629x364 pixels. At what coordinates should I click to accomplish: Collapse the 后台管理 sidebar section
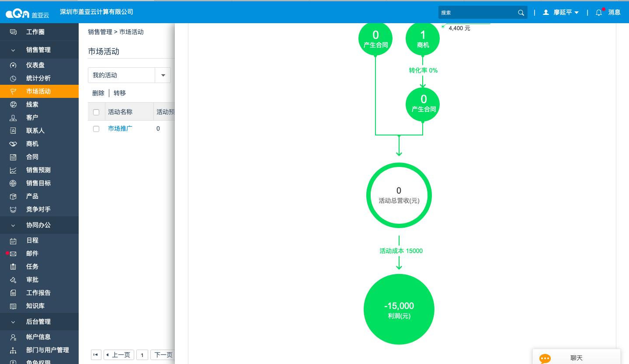pos(13,322)
